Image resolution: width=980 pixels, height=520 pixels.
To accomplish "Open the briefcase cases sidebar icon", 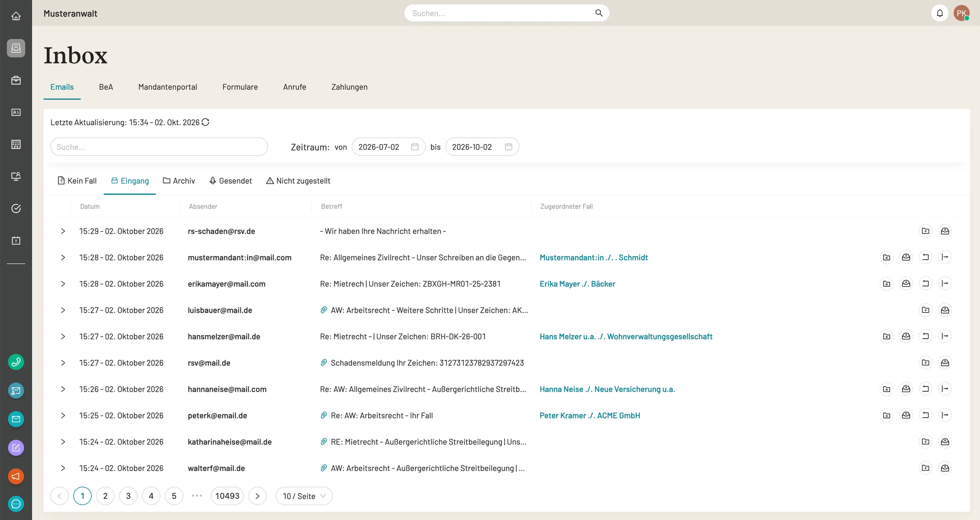I will (16, 80).
